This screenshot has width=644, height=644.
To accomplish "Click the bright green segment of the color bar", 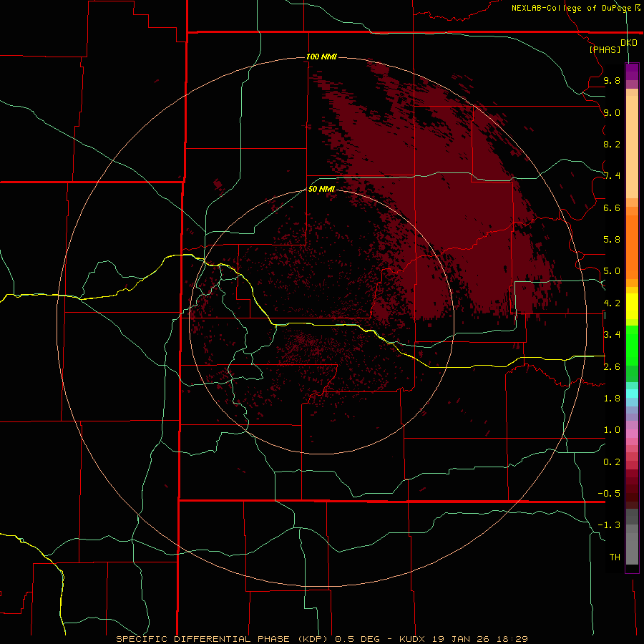I will (x=632, y=345).
